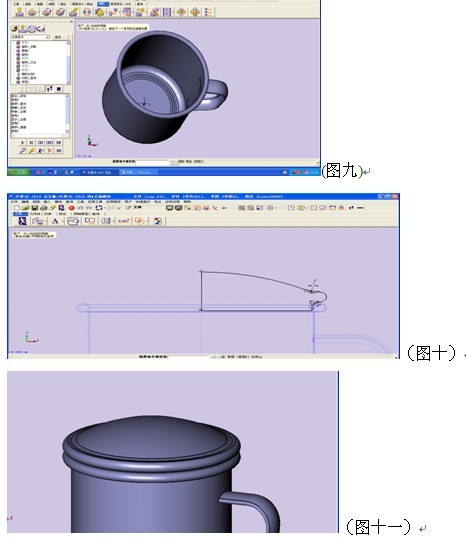Click the red circle icon in Figure 10 toolbar
This screenshot has width=466, height=539.
[71, 208]
